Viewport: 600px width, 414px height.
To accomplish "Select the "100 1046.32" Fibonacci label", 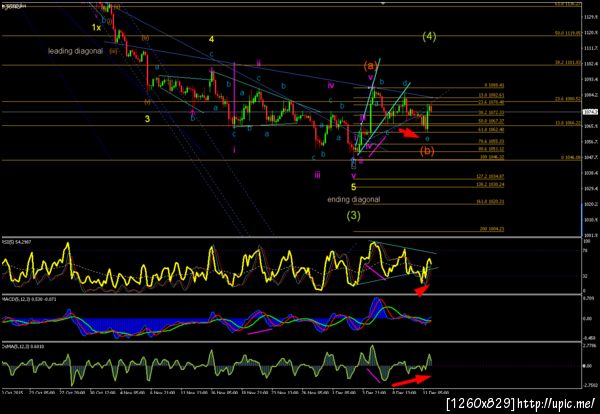I will pyautogui.click(x=491, y=157).
